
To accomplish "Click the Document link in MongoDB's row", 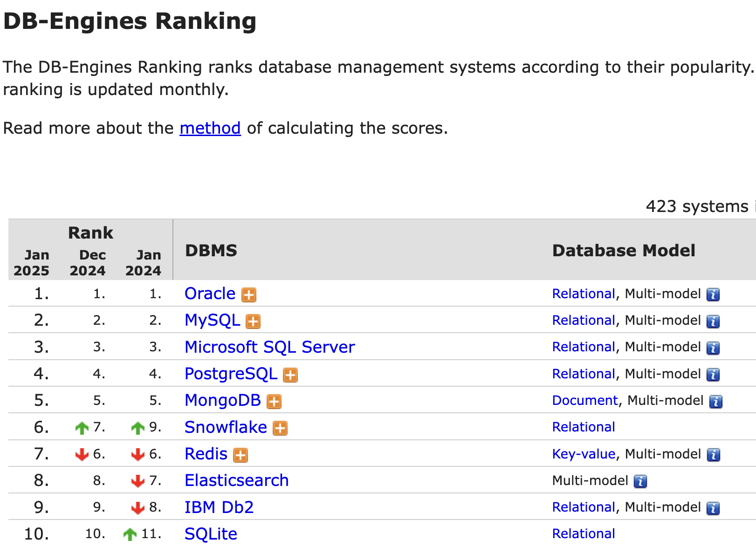I will tap(585, 401).
